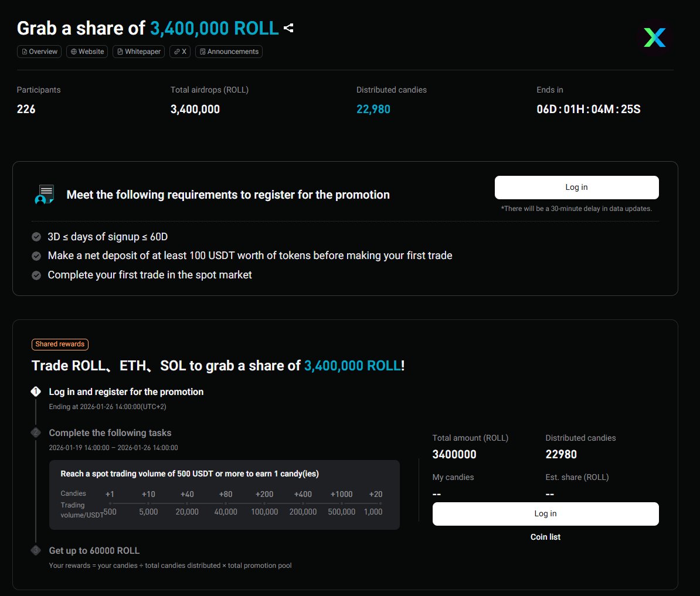Select the 100,000 USDT volume tier point
Image resolution: width=700 pixels, height=596 pixels.
264,503
